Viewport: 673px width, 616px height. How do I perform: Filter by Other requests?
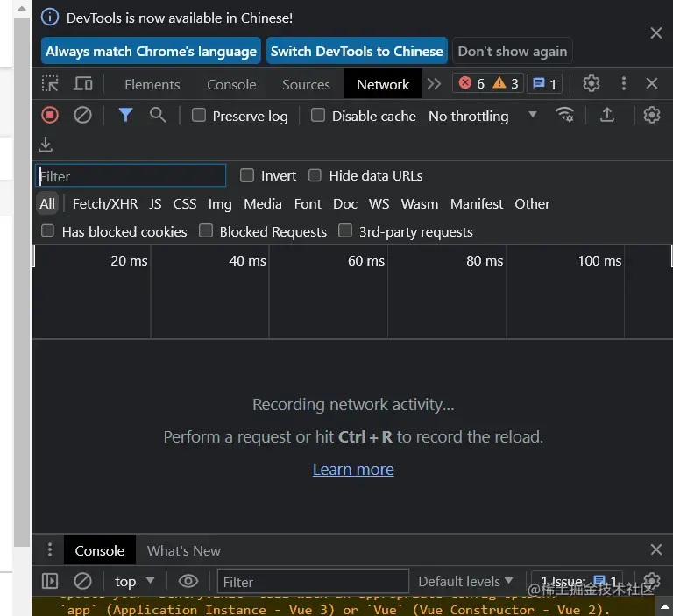[532, 203]
